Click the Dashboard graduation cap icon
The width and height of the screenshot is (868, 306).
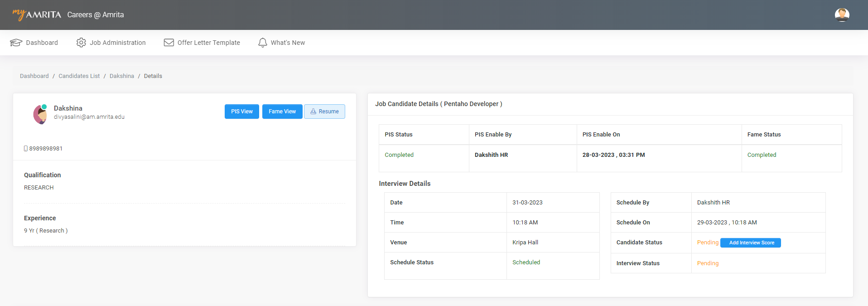pos(16,43)
